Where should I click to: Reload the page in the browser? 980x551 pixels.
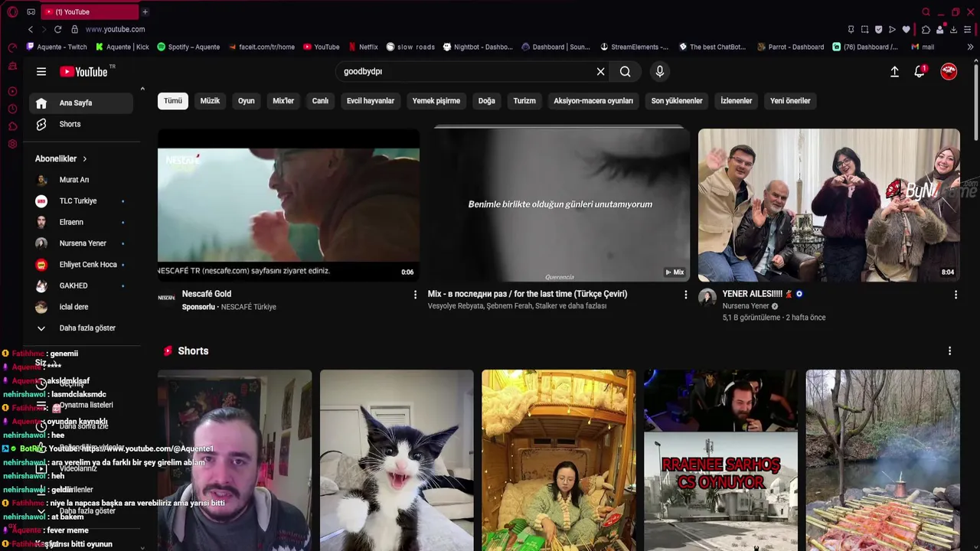tap(57, 29)
